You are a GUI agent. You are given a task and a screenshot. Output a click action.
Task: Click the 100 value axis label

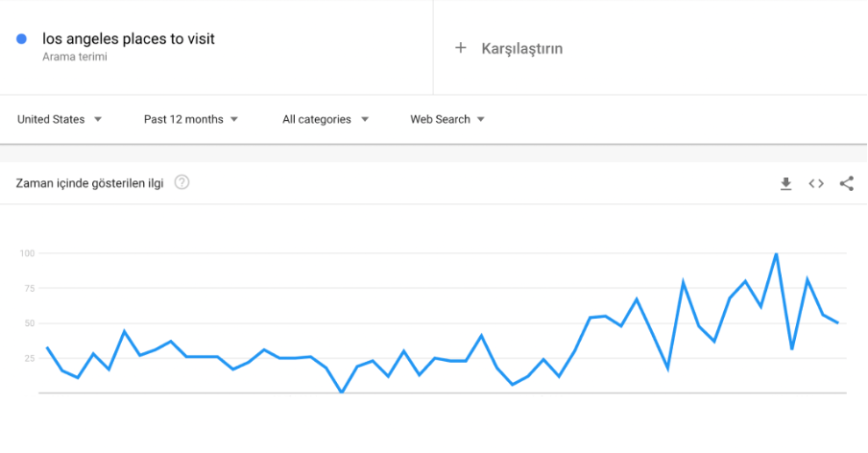point(27,253)
